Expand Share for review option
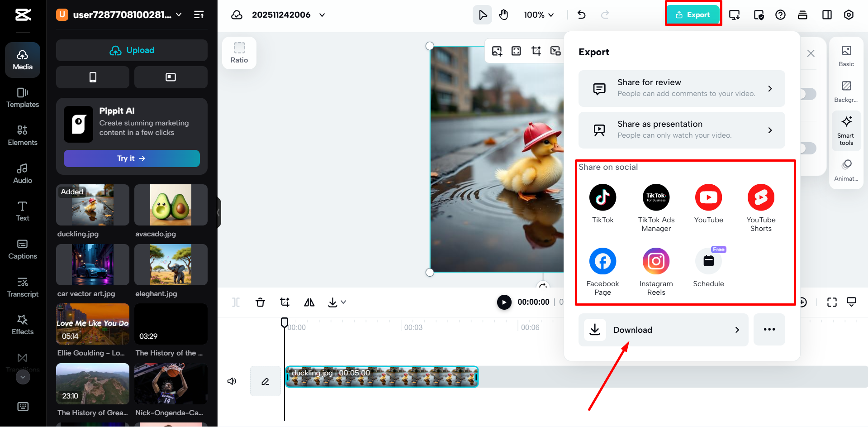This screenshot has width=868, height=427. click(682, 88)
